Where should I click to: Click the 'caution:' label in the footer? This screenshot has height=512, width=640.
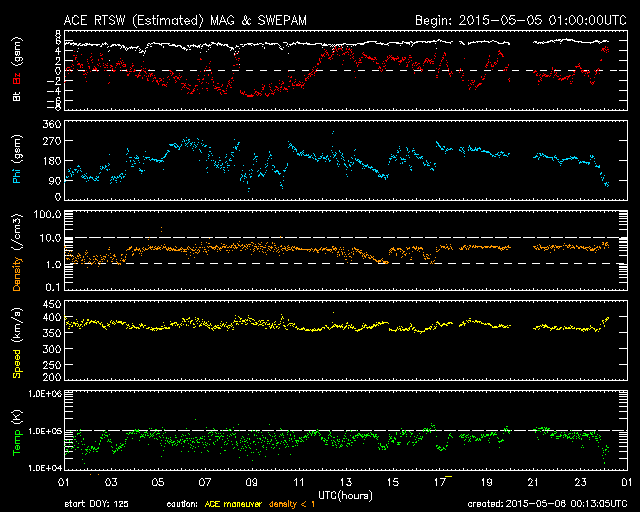(x=181, y=503)
